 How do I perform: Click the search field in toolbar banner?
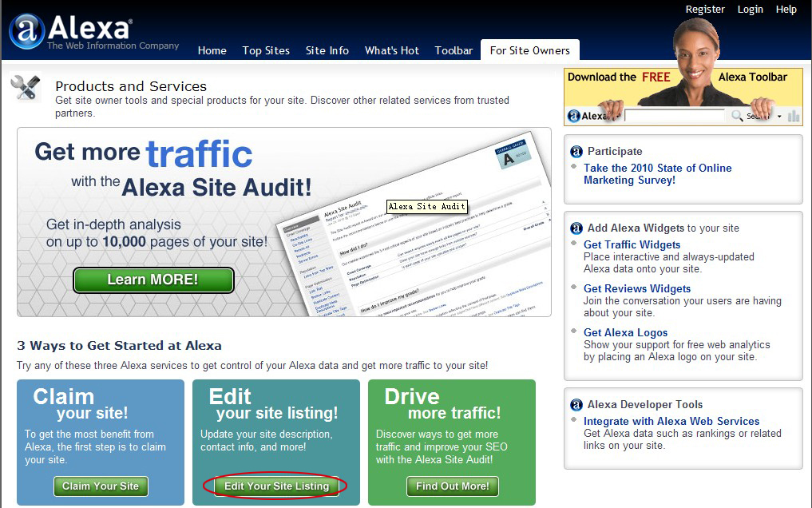tap(674, 116)
